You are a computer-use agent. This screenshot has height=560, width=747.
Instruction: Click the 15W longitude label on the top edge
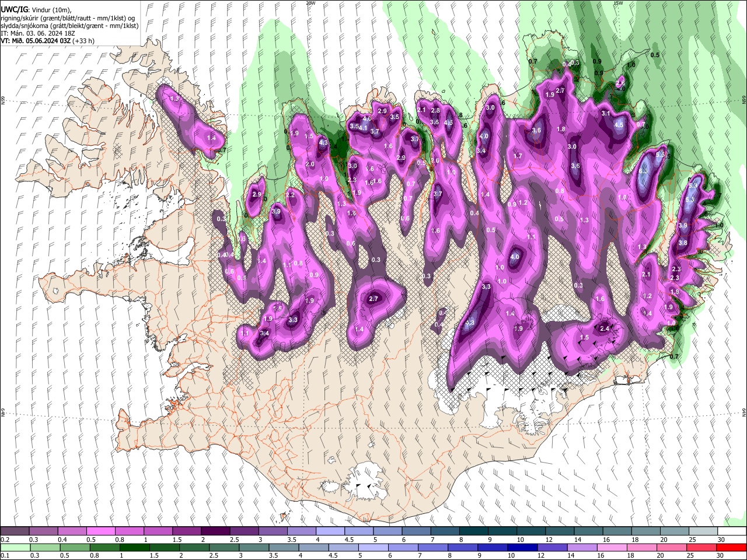618,3
